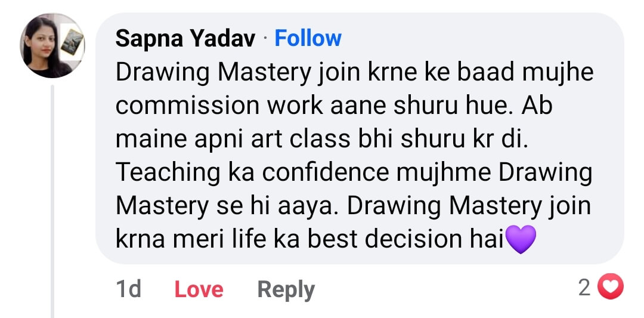Click the dot separator before Follow
Screen dimensions: 644x318
[265, 39]
